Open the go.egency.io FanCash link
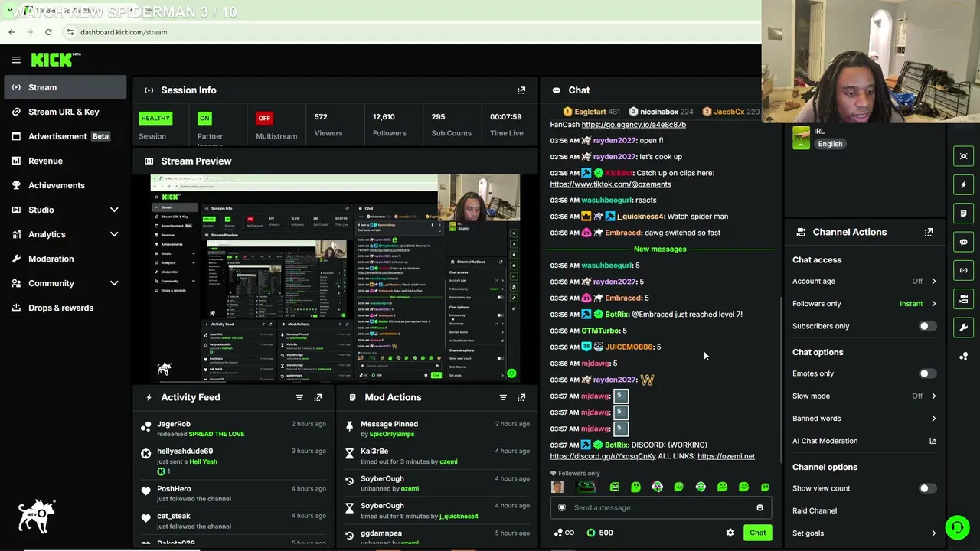Viewport: 980px width, 551px height. [x=633, y=125]
